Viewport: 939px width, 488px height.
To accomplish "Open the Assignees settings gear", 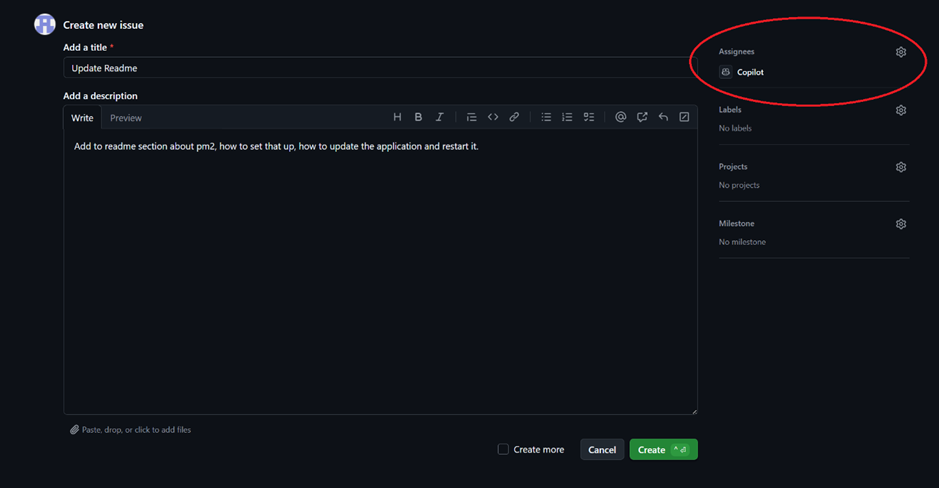I will (901, 52).
